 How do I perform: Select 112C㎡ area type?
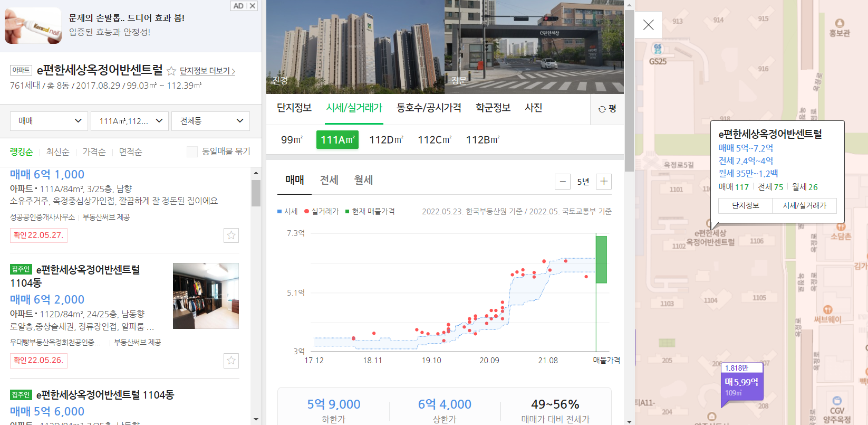pos(435,140)
